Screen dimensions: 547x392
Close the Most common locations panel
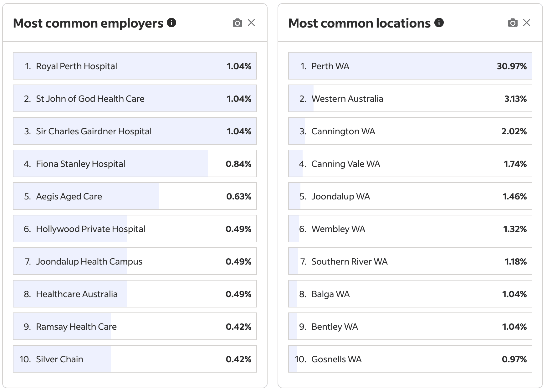click(527, 23)
